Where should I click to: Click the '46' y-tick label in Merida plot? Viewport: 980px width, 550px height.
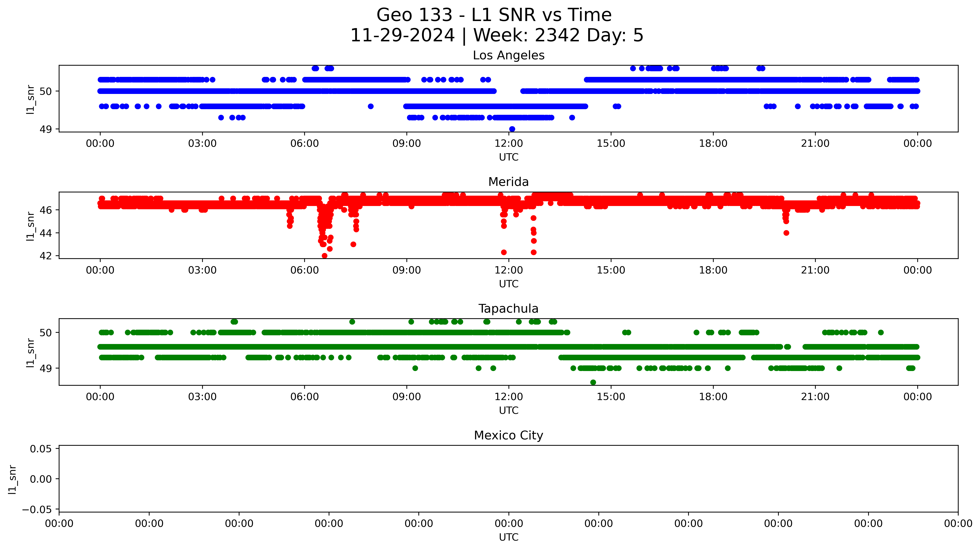pos(46,210)
